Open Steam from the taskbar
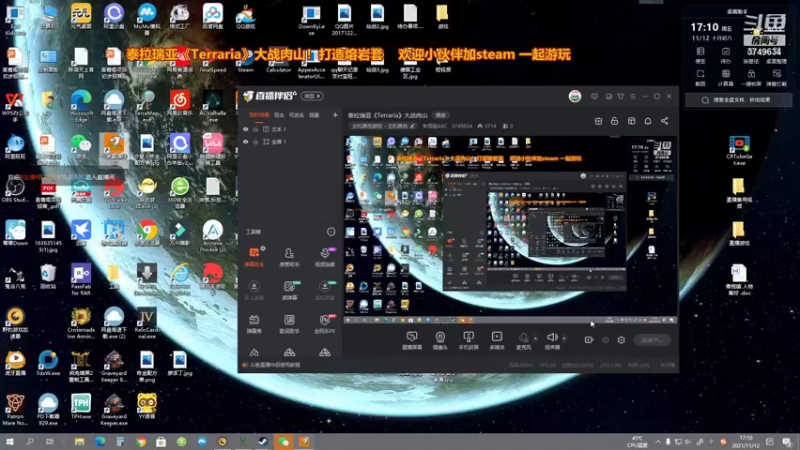The width and height of the screenshot is (800, 450). coord(263,442)
